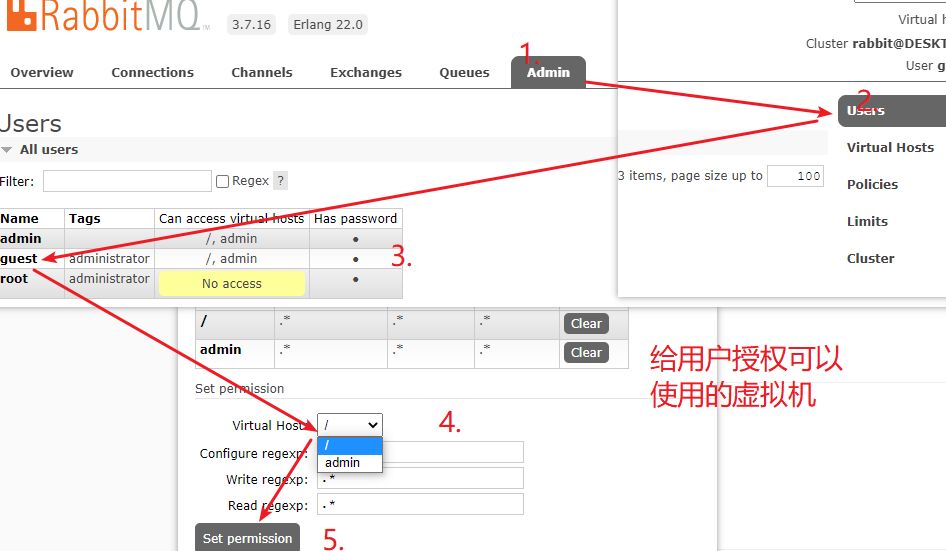Click the RabbitMQ logo

tap(107, 15)
